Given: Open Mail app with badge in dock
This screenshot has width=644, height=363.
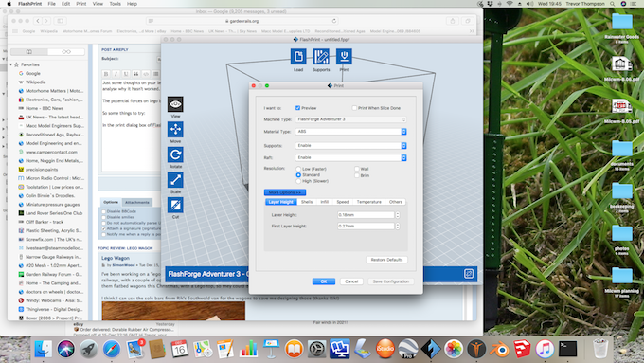Looking at the screenshot, I should 134,349.
